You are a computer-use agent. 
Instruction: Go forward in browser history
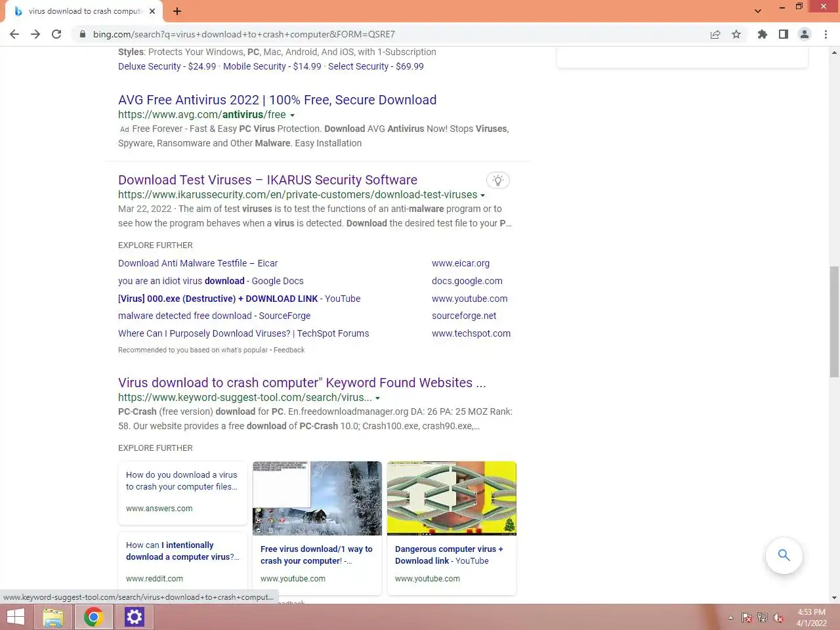[35, 34]
